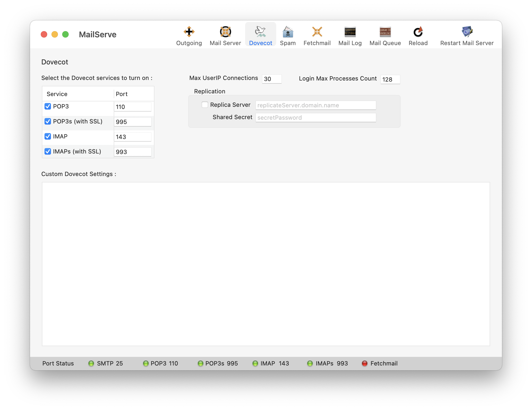This screenshot has height=410, width=532.
Task: Click the replica server domain name field
Action: [x=316, y=105]
